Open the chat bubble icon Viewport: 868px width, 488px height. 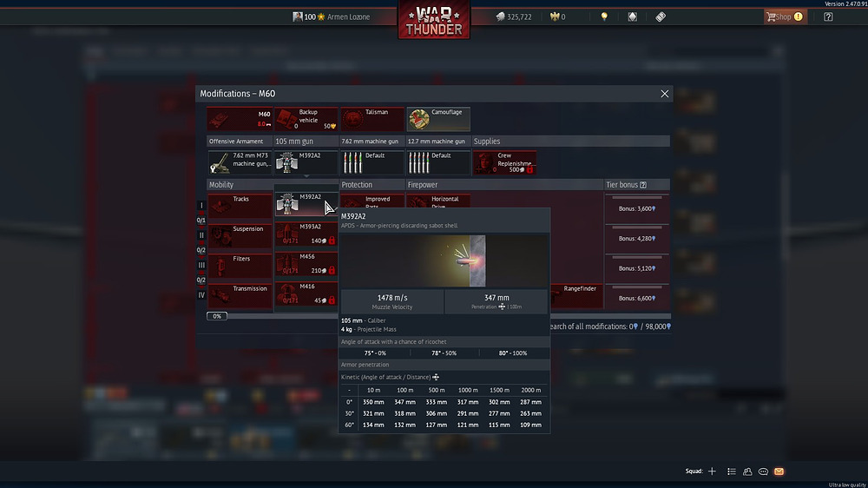(x=763, y=472)
